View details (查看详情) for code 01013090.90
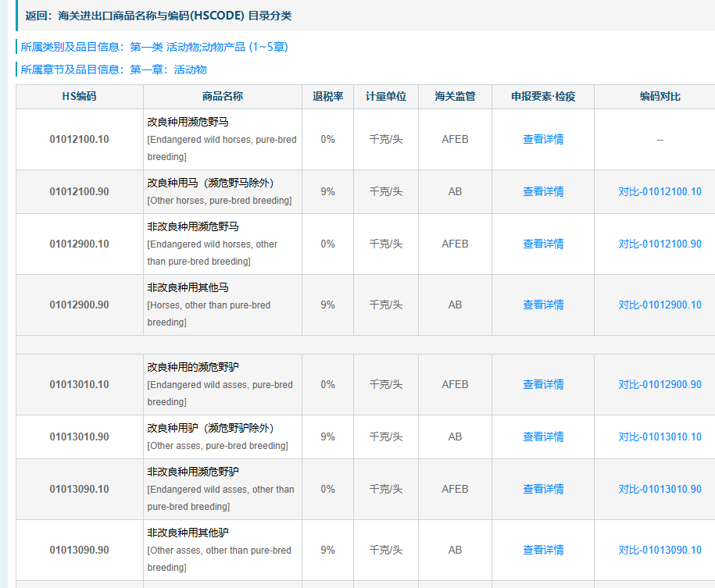The height and width of the screenshot is (588, 715). pos(542,551)
